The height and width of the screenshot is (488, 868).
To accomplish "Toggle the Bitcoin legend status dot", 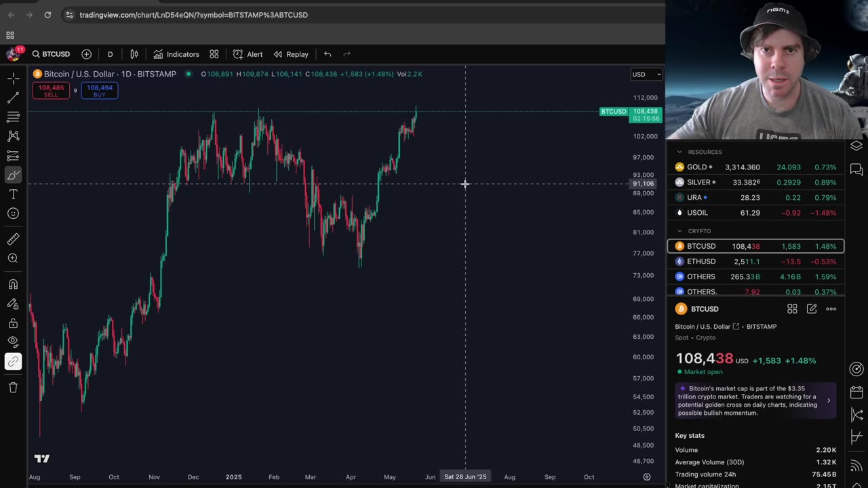I will tap(188, 74).
